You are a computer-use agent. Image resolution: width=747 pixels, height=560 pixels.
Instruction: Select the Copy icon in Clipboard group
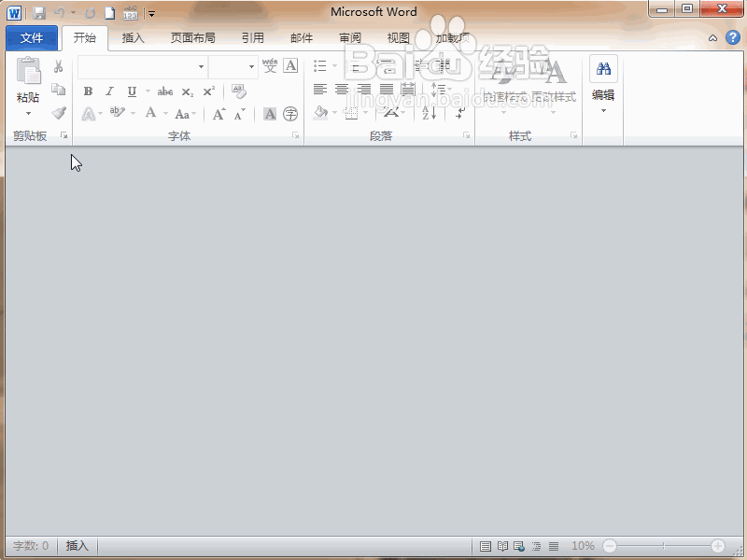[59, 88]
